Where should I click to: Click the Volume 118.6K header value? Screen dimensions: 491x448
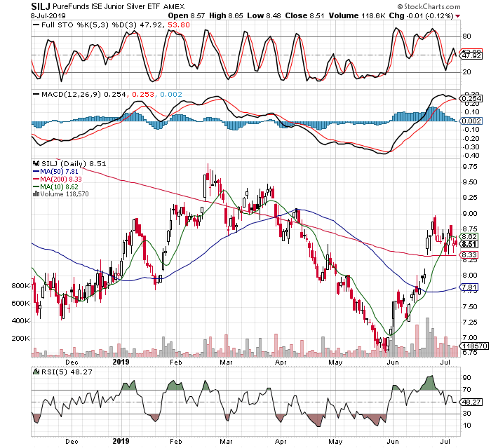click(356, 15)
